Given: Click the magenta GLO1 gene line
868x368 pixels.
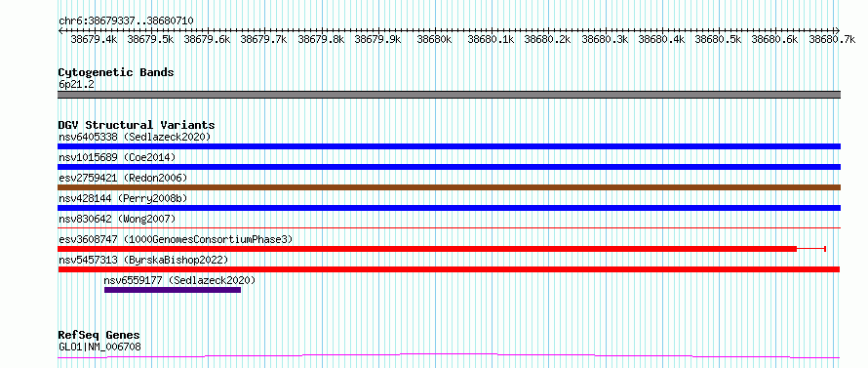Looking at the screenshot, I should tap(449, 355).
